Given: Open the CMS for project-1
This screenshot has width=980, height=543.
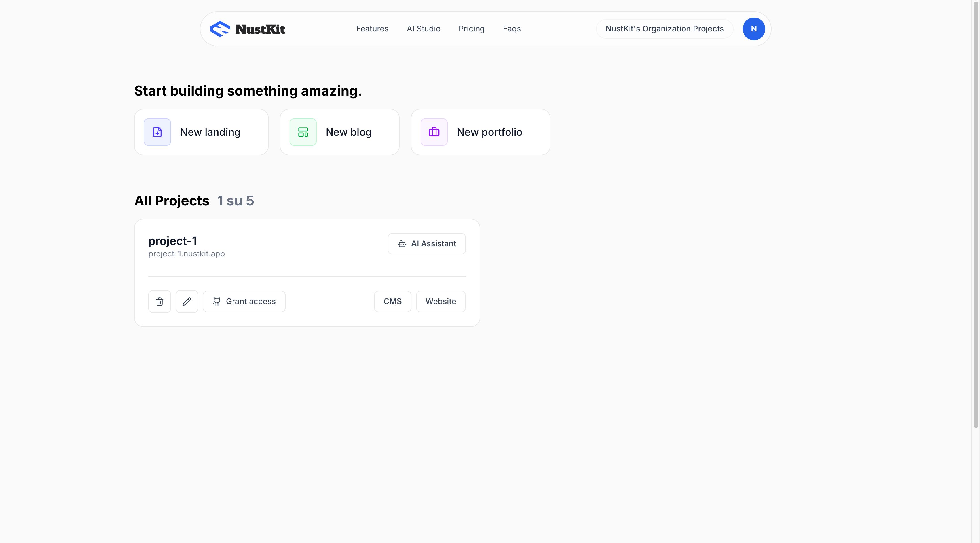Looking at the screenshot, I should 392,301.
